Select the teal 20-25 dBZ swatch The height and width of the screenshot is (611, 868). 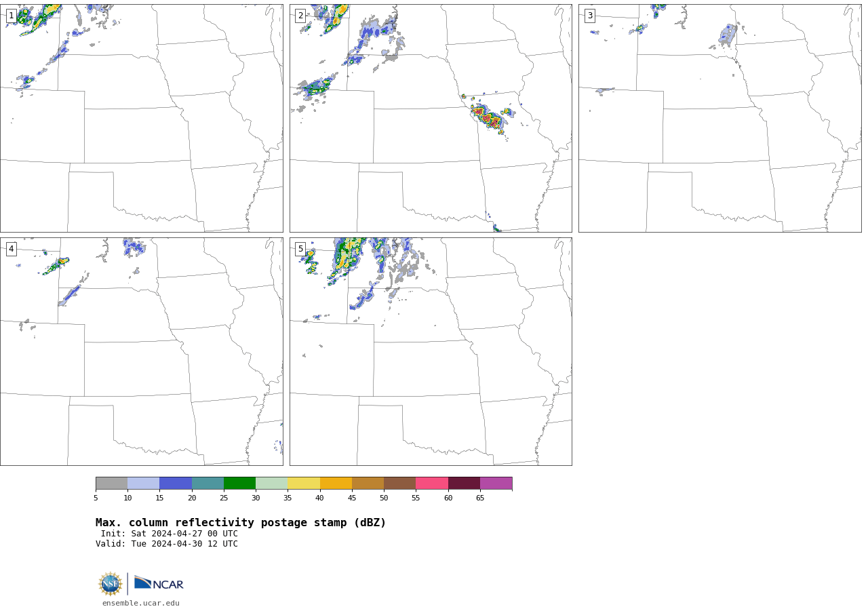point(208,484)
